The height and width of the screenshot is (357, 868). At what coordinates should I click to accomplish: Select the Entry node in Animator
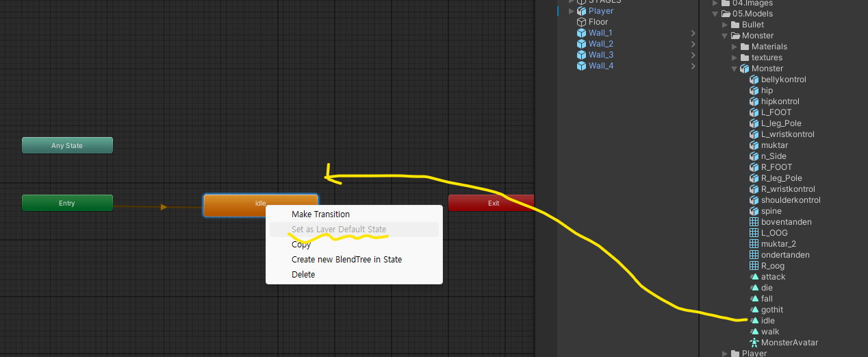pyautogui.click(x=67, y=203)
